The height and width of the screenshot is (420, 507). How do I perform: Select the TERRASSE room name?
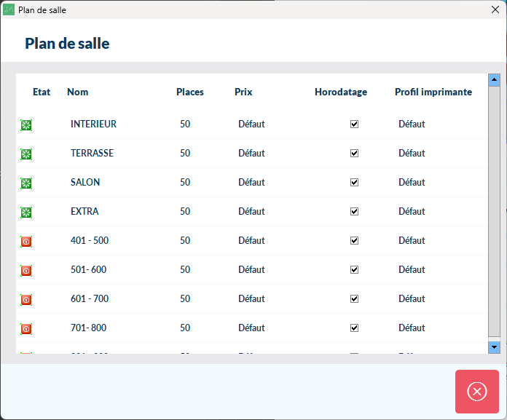(x=93, y=153)
